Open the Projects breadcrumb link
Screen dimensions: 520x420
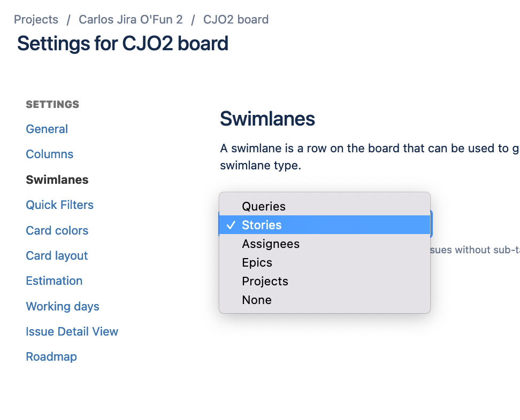36,20
